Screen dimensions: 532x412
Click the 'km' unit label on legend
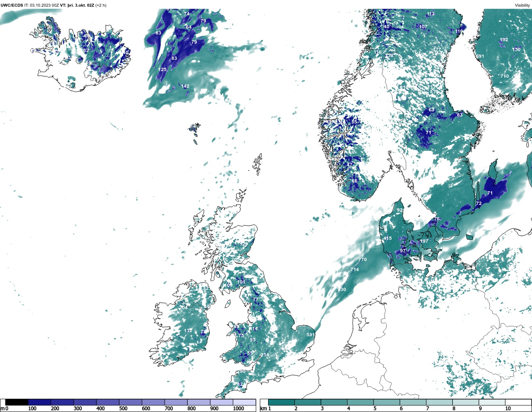pos(263,409)
